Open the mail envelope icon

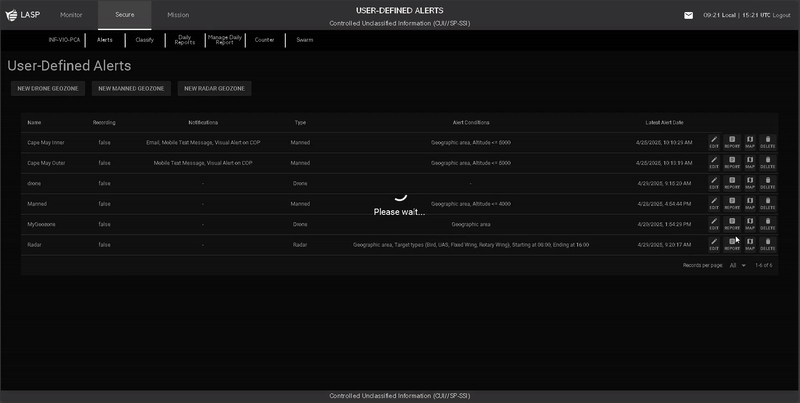pyautogui.click(x=688, y=15)
